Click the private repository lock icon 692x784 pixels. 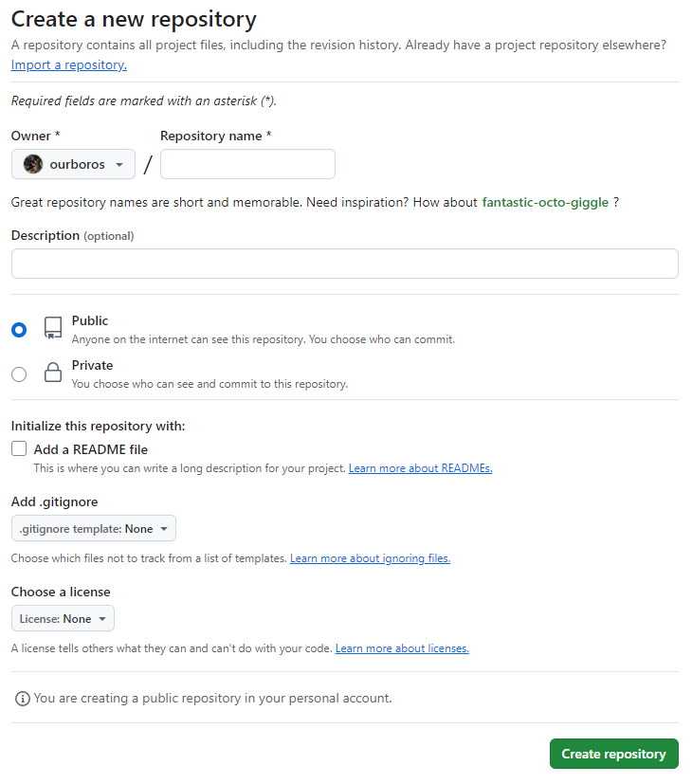click(x=53, y=374)
